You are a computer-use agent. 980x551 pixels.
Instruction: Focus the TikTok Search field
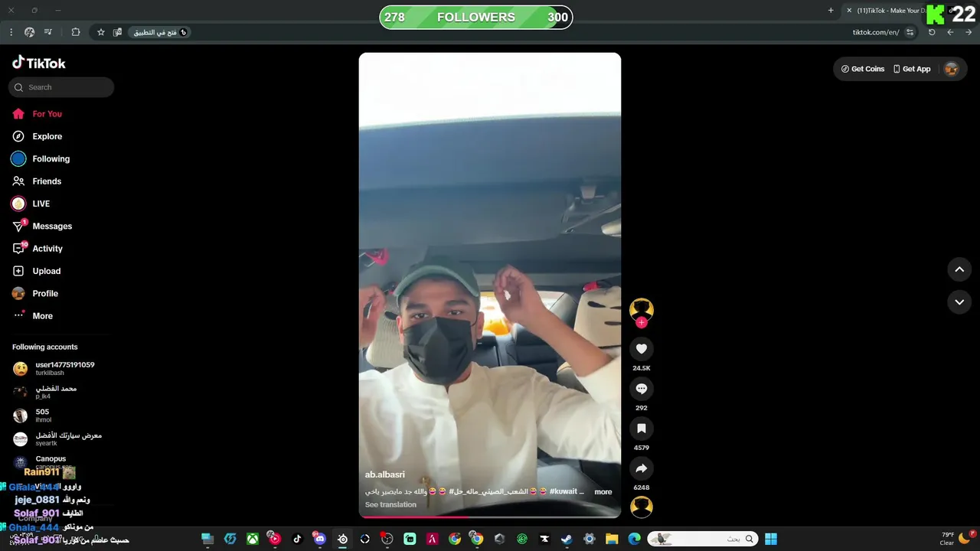[61, 87]
